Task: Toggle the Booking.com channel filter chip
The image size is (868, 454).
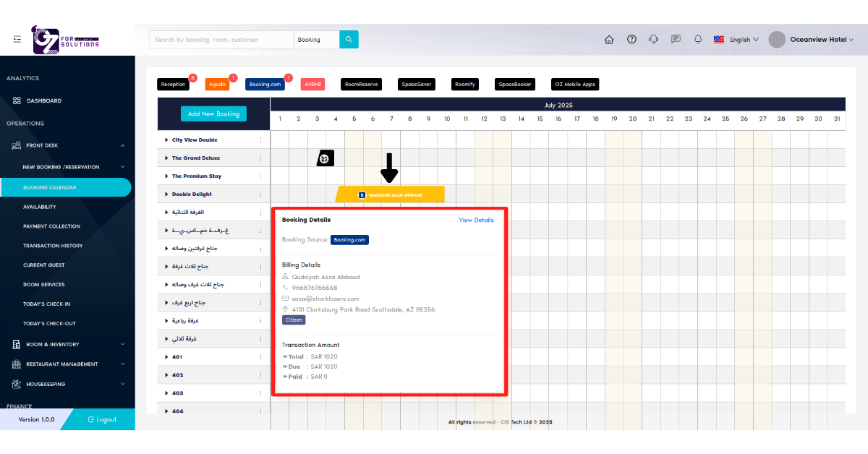Action: coord(265,84)
